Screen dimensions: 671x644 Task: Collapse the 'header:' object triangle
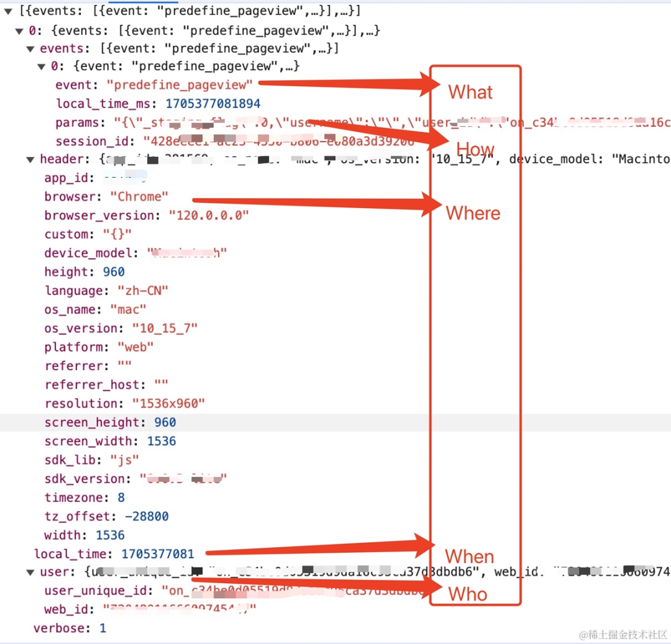click(x=30, y=160)
